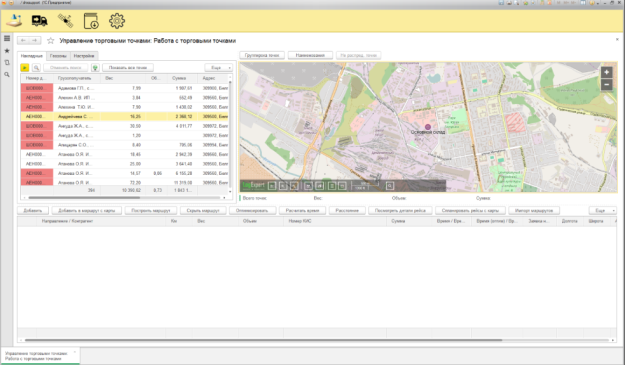Click Оптимизировать button

click(252, 210)
